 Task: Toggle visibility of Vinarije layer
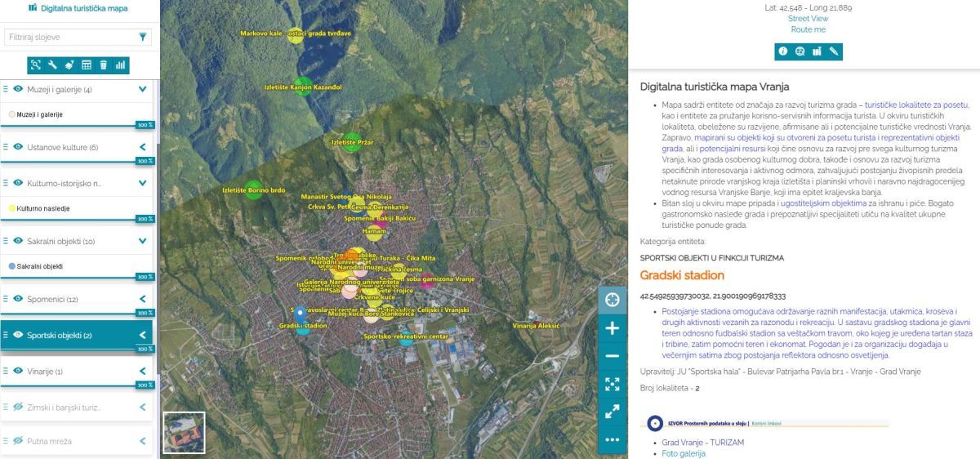point(18,372)
